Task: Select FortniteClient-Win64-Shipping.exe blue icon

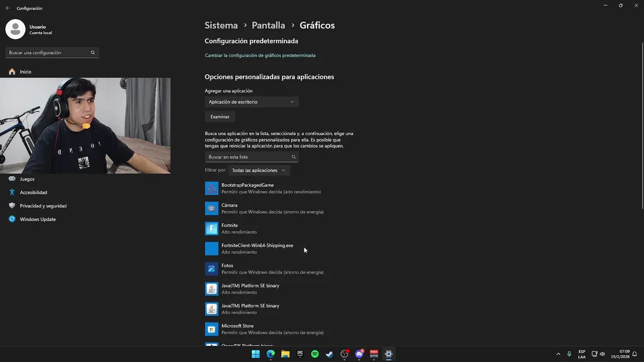Action: click(x=212, y=249)
